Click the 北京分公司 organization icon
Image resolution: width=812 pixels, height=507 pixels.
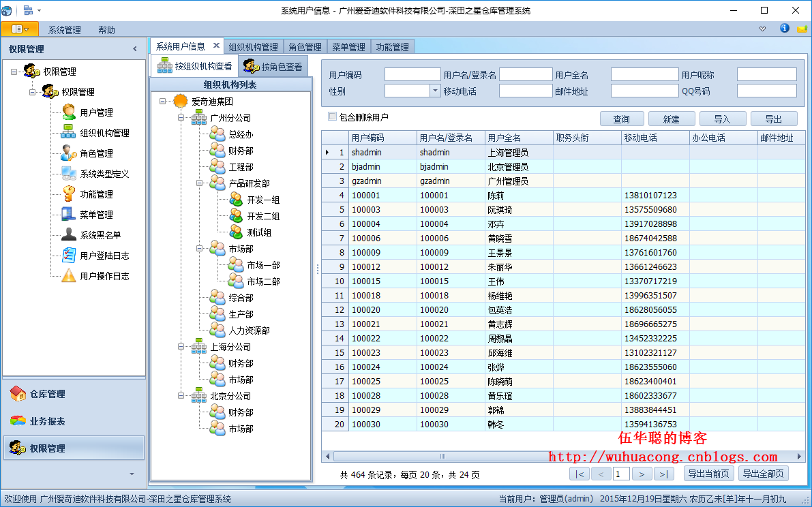click(199, 395)
